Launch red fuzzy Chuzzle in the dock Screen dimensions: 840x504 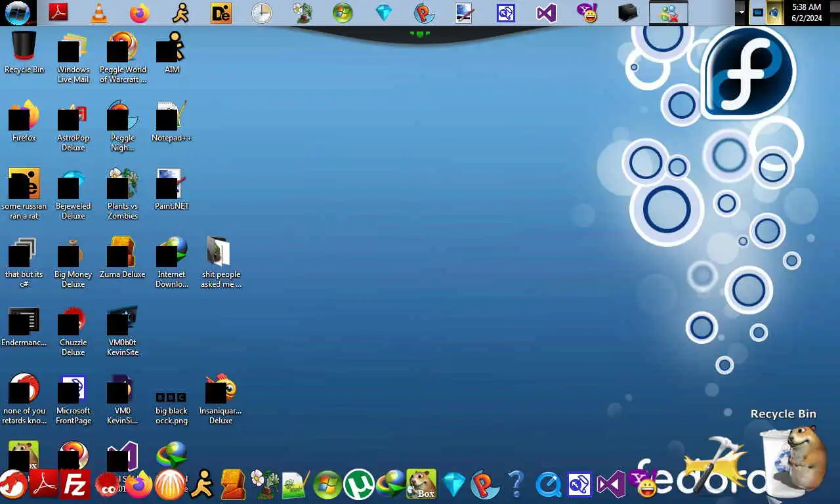[x=107, y=486]
